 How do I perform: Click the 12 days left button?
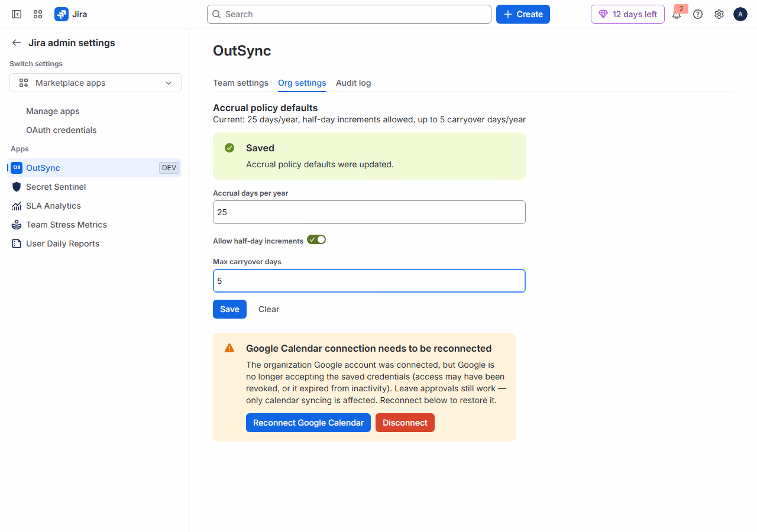point(627,14)
